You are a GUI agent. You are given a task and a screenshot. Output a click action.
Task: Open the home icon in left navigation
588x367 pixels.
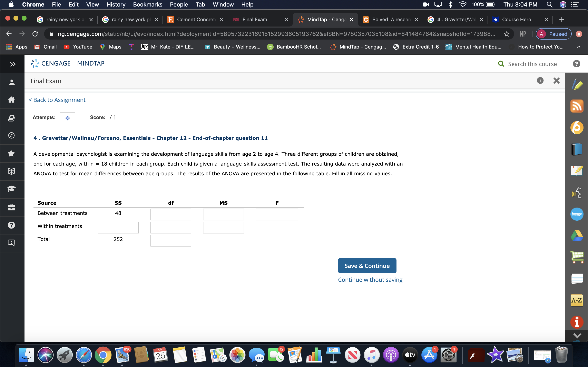point(11,100)
